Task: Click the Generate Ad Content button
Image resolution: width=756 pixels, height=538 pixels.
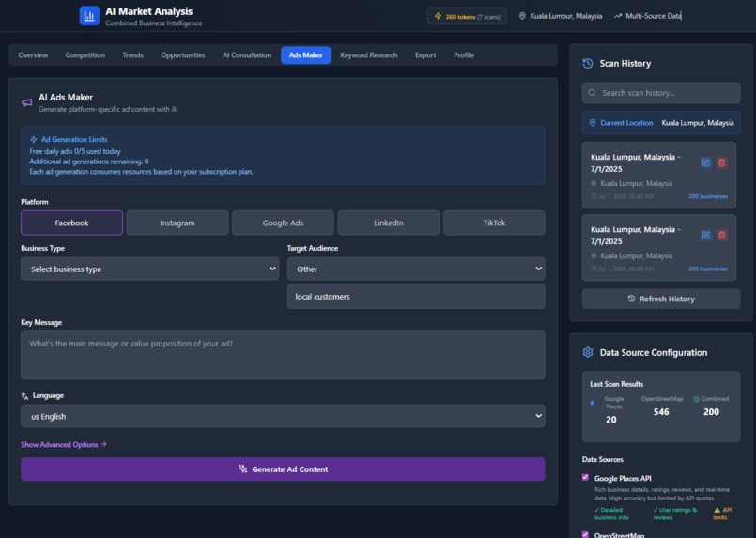Action: [283, 469]
